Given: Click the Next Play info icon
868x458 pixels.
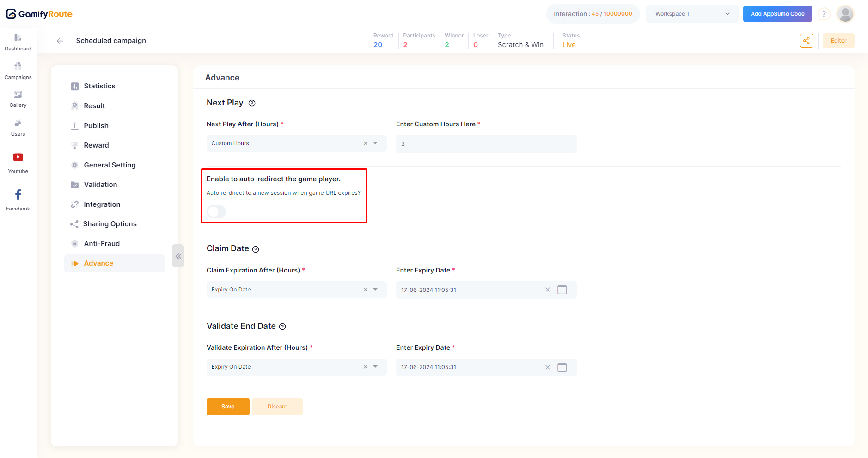Looking at the screenshot, I should click(252, 103).
